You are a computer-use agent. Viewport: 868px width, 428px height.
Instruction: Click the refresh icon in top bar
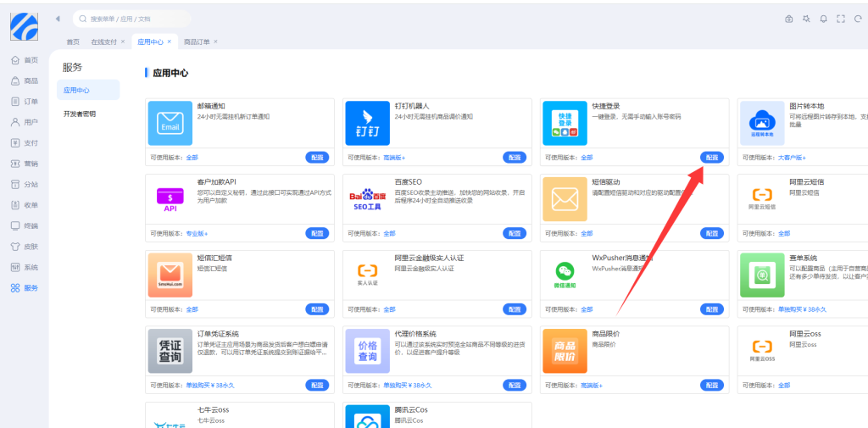click(858, 19)
